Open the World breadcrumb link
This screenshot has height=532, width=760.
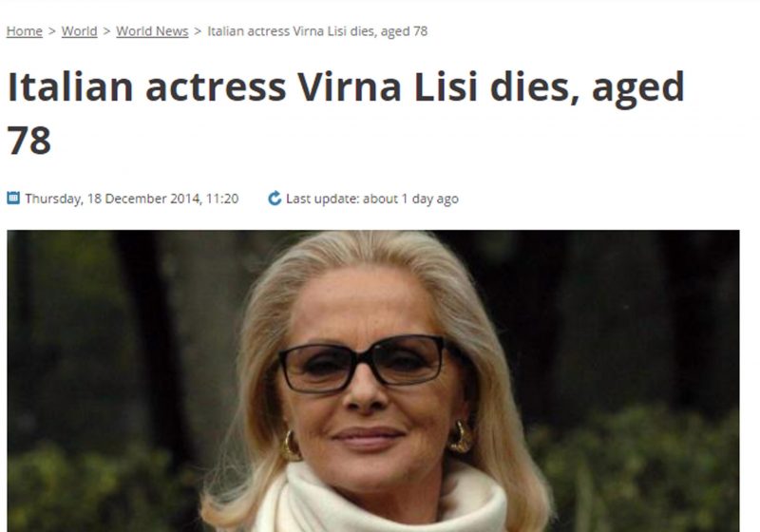pyautogui.click(x=80, y=31)
